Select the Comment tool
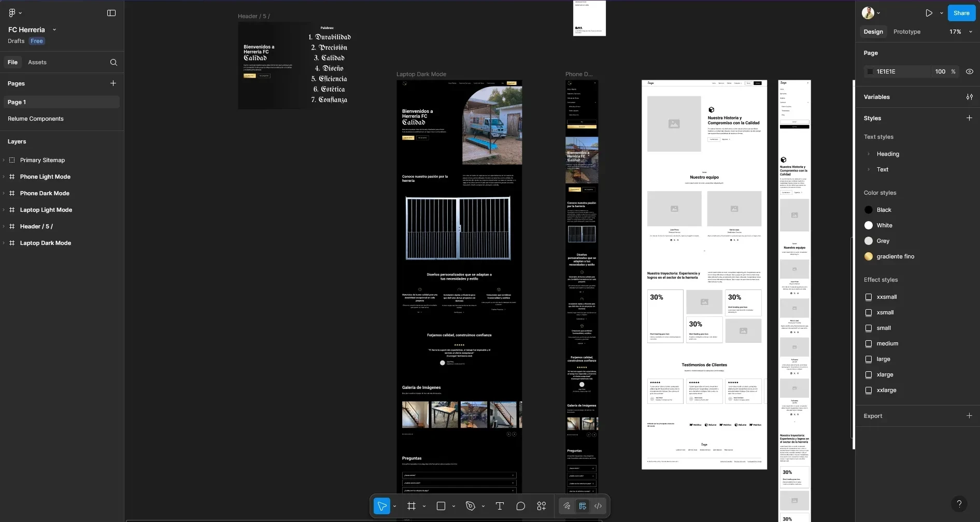 [x=521, y=506]
